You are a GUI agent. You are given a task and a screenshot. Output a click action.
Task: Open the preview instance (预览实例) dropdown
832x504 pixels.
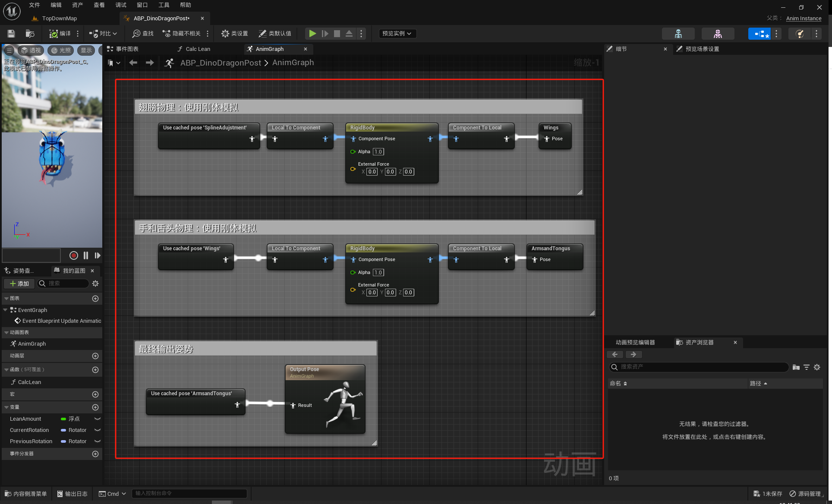pyautogui.click(x=397, y=33)
